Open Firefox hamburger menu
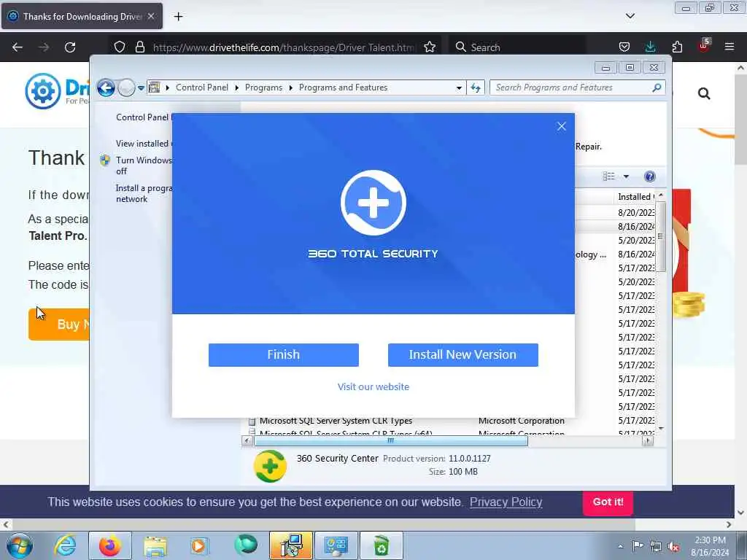The width and height of the screenshot is (747, 560). 729,47
